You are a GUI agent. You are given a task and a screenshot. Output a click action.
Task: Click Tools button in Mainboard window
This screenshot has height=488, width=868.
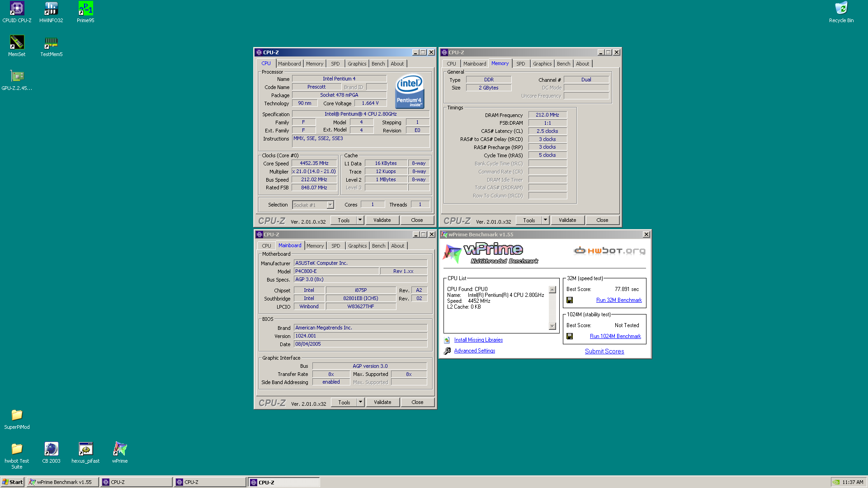(x=344, y=402)
